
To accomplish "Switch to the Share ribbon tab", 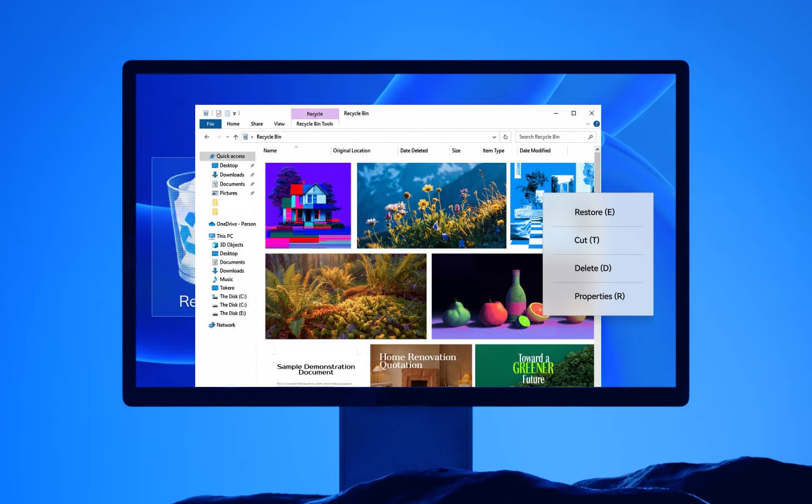I will point(257,124).
